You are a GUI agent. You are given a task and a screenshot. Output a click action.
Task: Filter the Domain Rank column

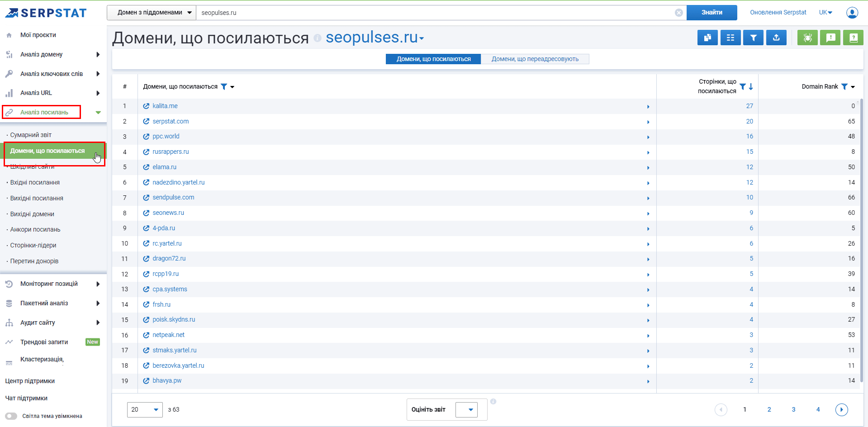[844, 86]
